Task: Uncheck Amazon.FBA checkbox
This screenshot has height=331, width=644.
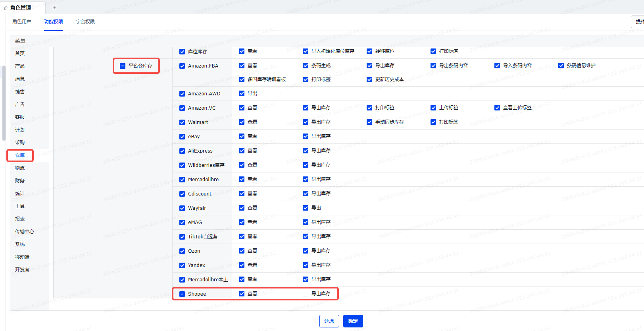Action: click(x=182, y=66)
